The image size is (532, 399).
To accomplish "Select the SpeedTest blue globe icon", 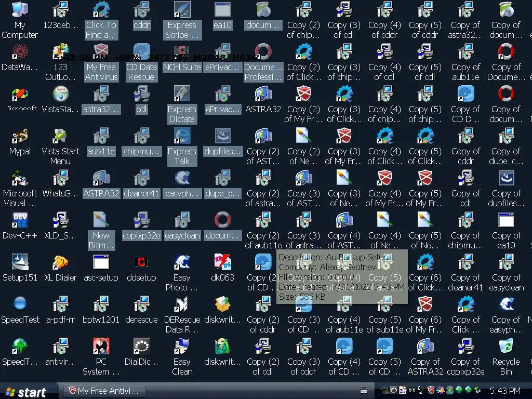I will pos(20,303).
